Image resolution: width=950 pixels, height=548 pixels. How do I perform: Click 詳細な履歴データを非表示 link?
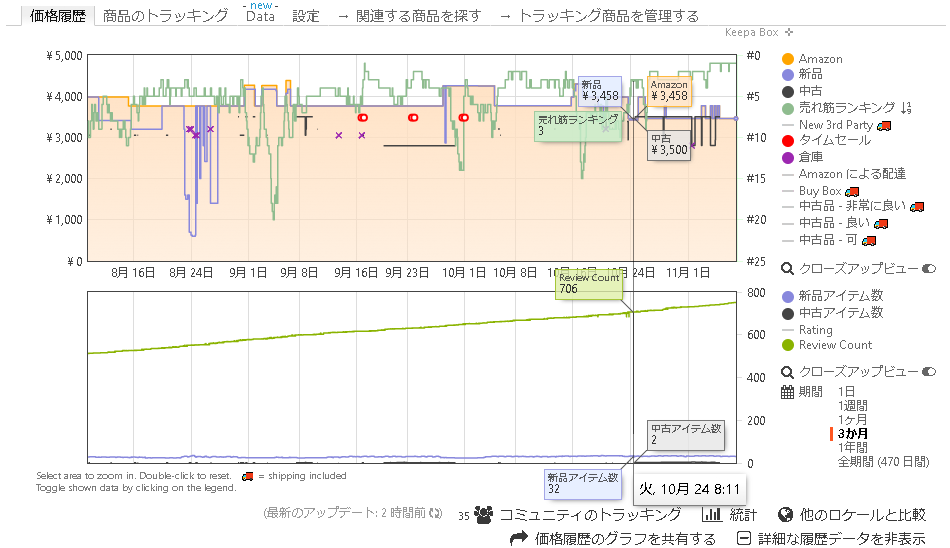click(x=842, y=538)
